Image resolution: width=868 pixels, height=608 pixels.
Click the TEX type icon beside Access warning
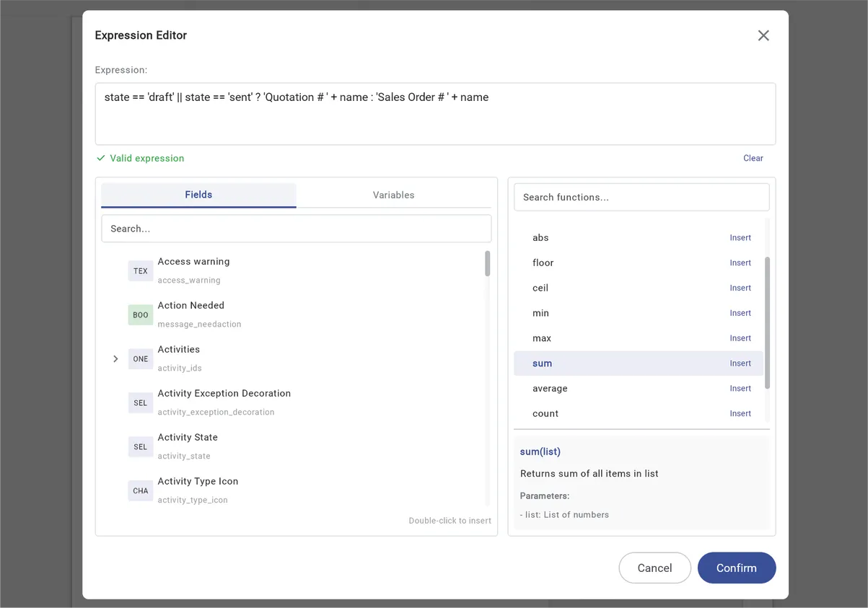pyautogui.click(x=140, y=270)
